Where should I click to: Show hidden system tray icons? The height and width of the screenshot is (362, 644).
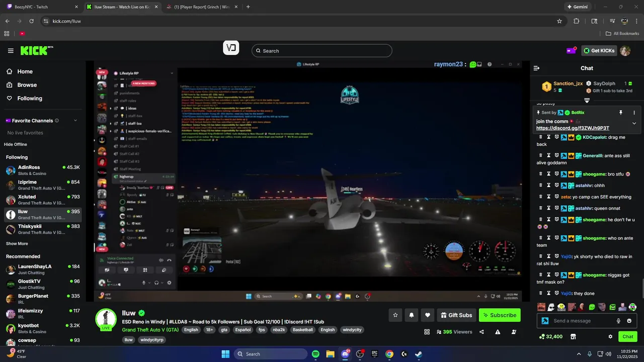[579, 354]
